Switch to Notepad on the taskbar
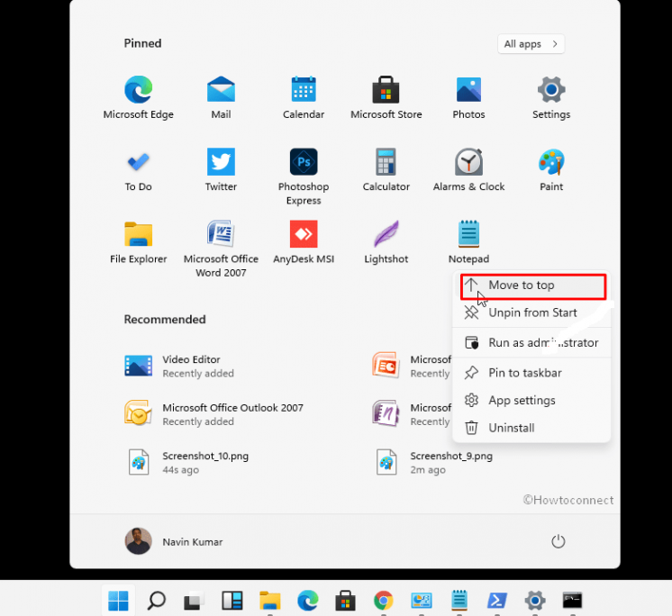672x616 pixels. 459,600
